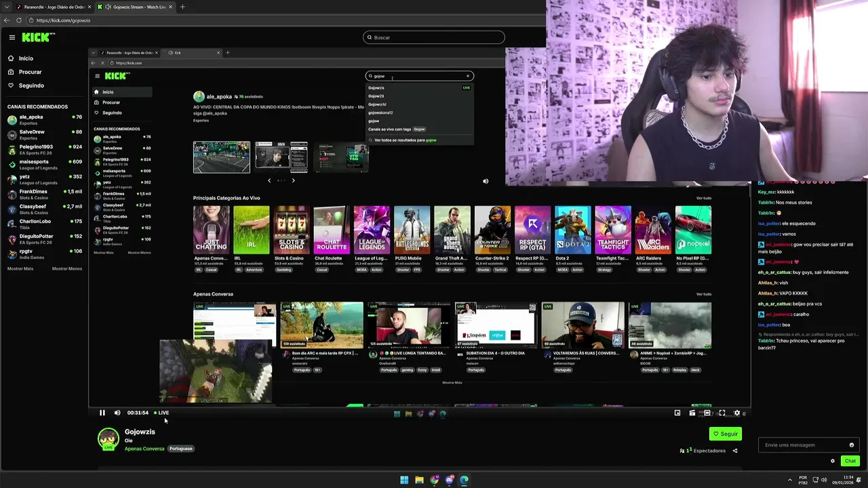Click the Key_mz username in chat

(766, 192)
